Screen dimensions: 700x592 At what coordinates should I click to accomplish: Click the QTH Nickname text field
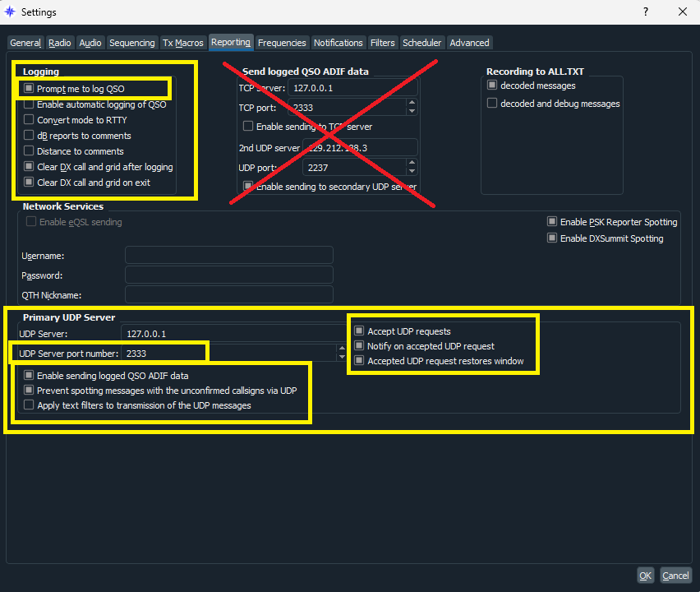tap(228, 294)
